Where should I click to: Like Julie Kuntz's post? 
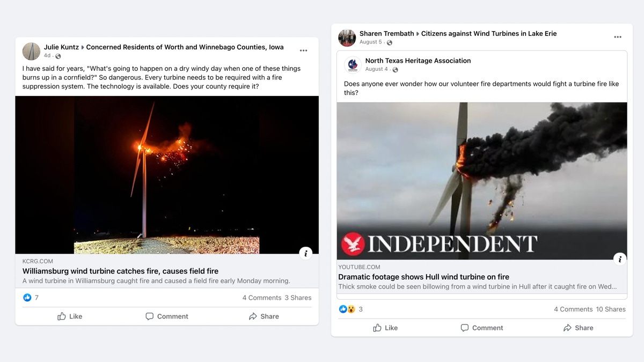pyautogui.click(x=70, y=316)
